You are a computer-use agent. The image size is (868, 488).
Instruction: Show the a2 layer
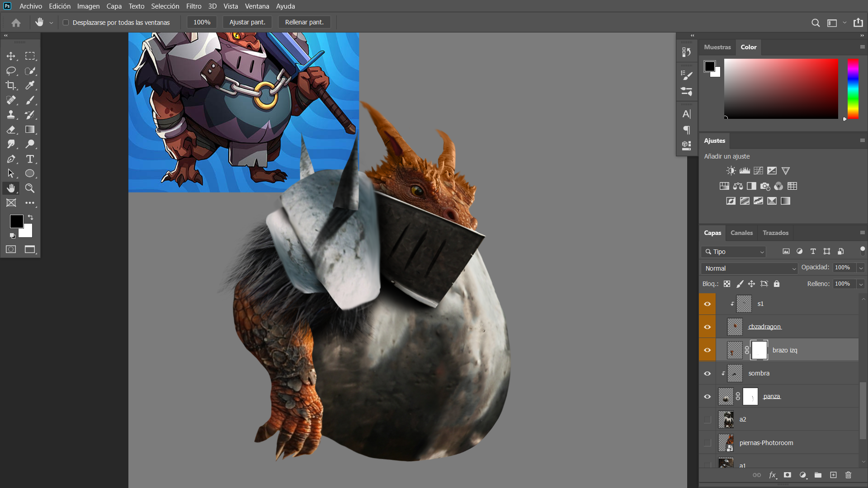(x=708, y=420)
